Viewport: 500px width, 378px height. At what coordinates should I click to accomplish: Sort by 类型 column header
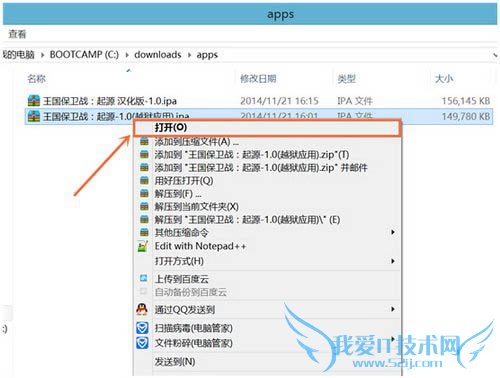click(x=347, y=79)
